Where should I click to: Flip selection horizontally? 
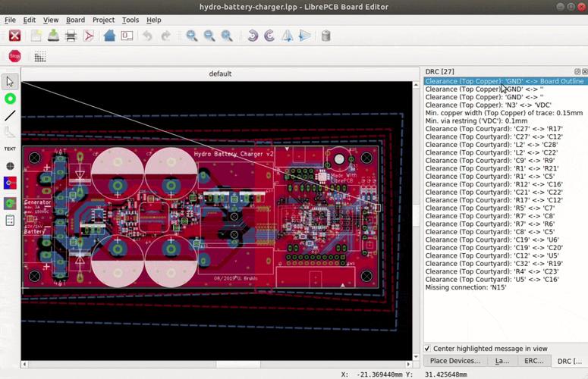288,36
